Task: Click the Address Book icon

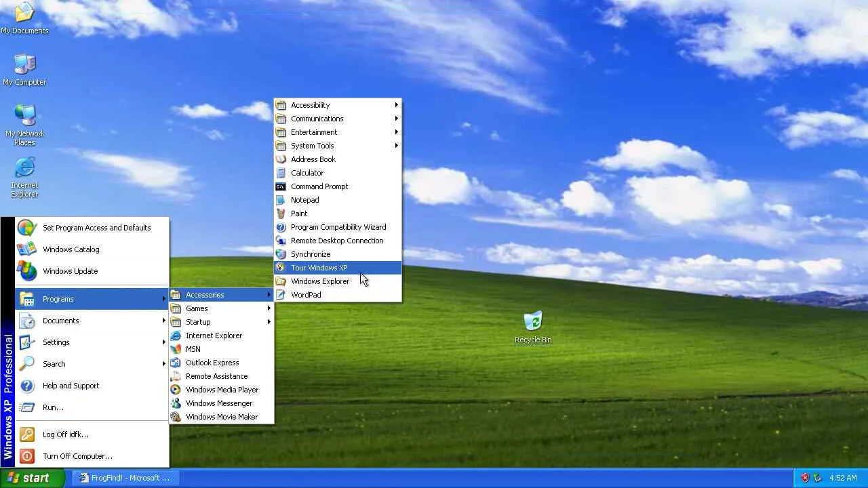Action: (x=281, y=159)
